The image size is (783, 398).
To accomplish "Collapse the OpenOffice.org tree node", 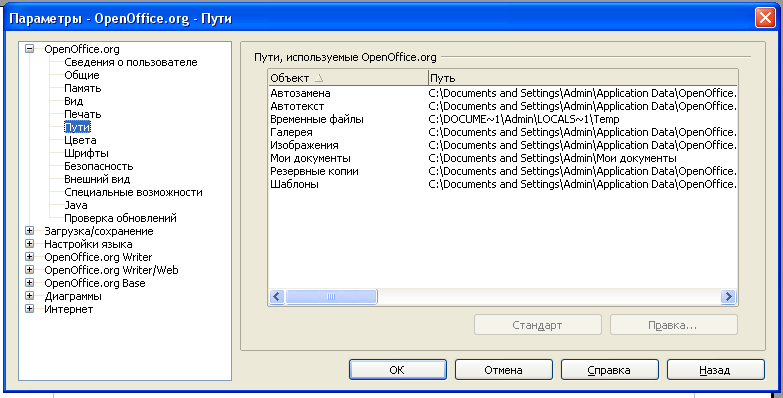I will coord(29,49).
